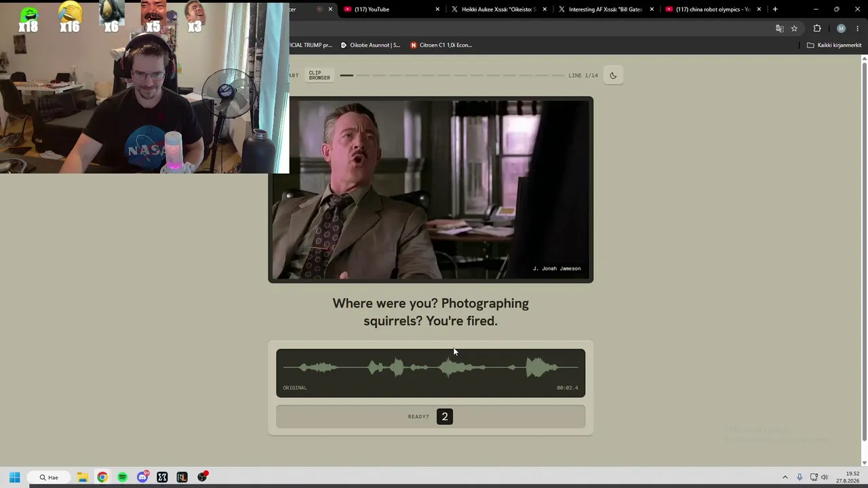Open Spotify from the taskbar
This screenshot has width=868, height=488.
122,477
